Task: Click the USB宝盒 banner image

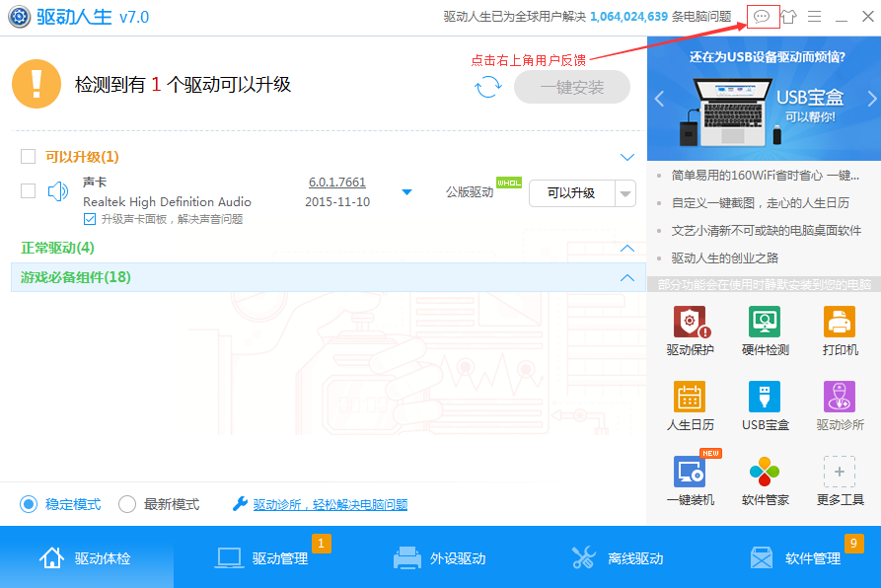Action: pyautogui.click(x=765, y=99)
